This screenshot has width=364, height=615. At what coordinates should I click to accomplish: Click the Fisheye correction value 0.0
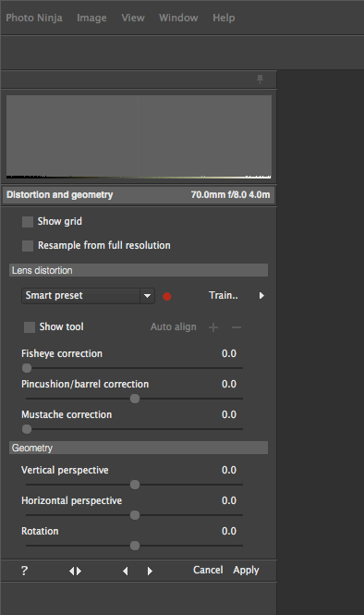(229, 353)
